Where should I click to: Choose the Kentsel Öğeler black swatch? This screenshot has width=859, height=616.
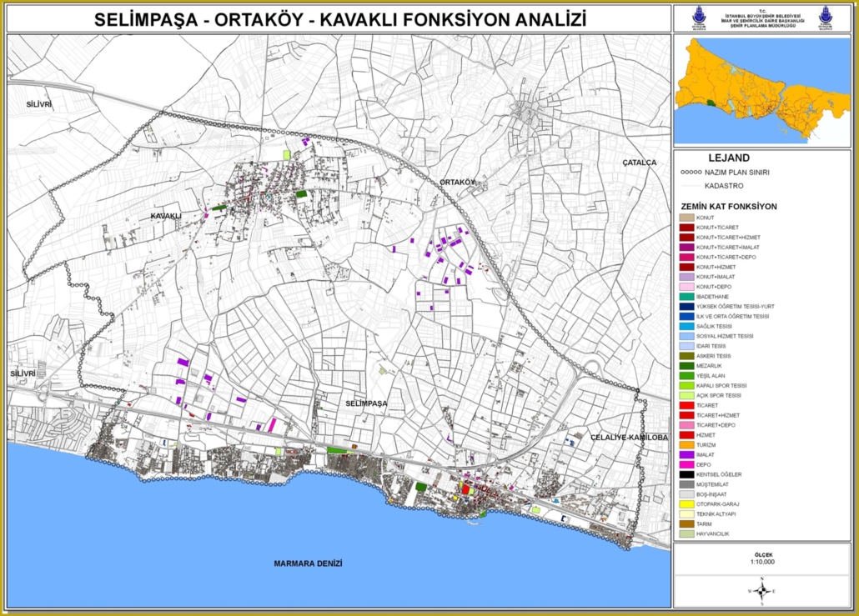point(686,475)
